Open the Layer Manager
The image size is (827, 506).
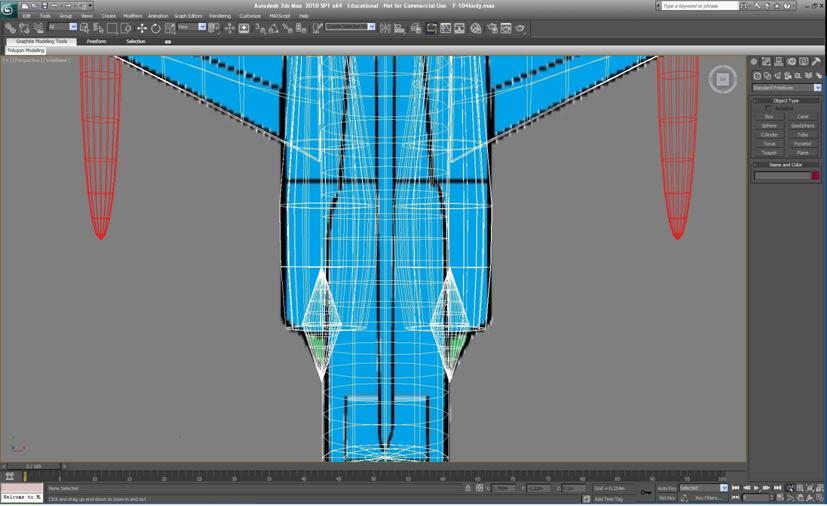[x=416, y=28]
